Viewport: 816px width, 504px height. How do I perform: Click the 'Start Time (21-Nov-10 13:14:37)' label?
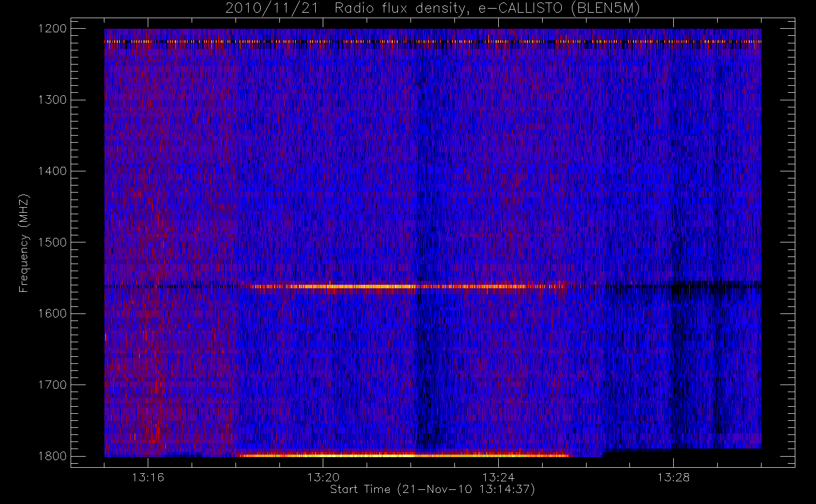tap(432, 489)
